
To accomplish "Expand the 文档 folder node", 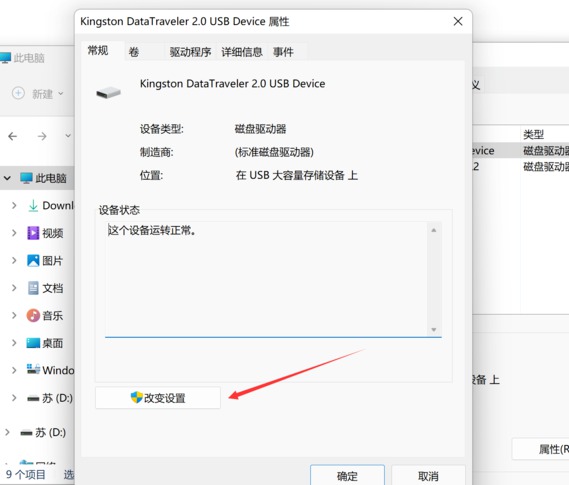I will 14,288.
